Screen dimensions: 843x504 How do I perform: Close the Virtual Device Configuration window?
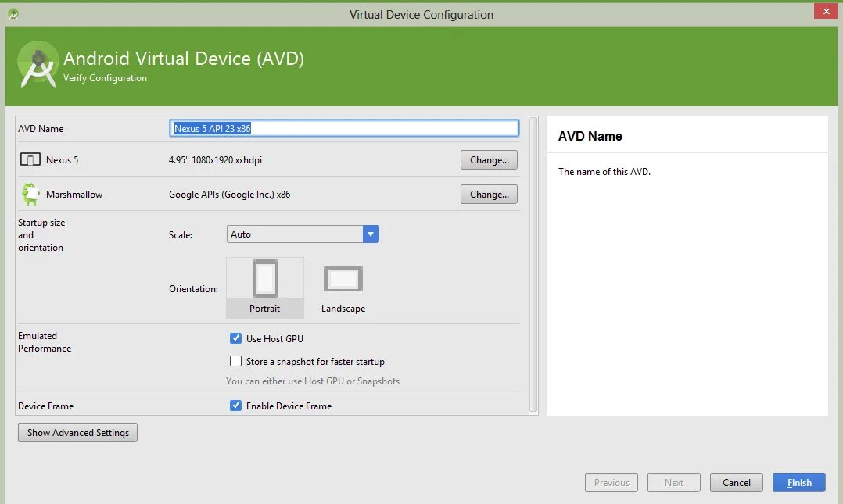click(x=827, y=11)
